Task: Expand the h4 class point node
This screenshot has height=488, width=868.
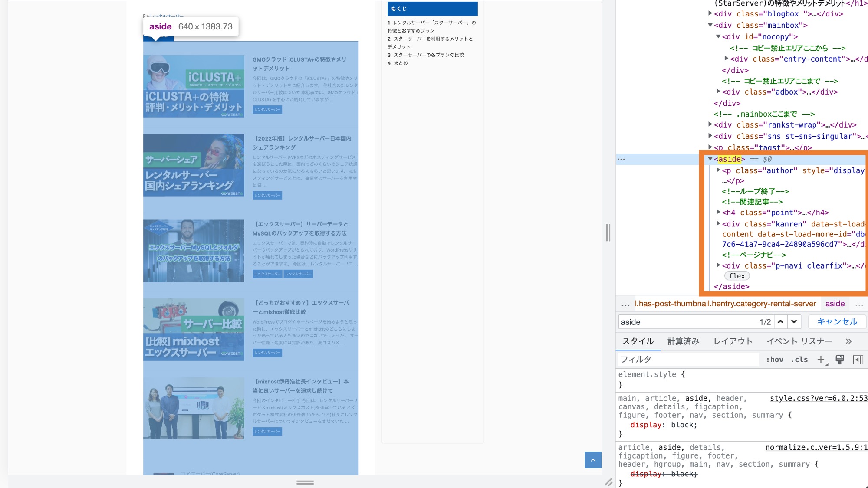Action: (x=718, y=212)
